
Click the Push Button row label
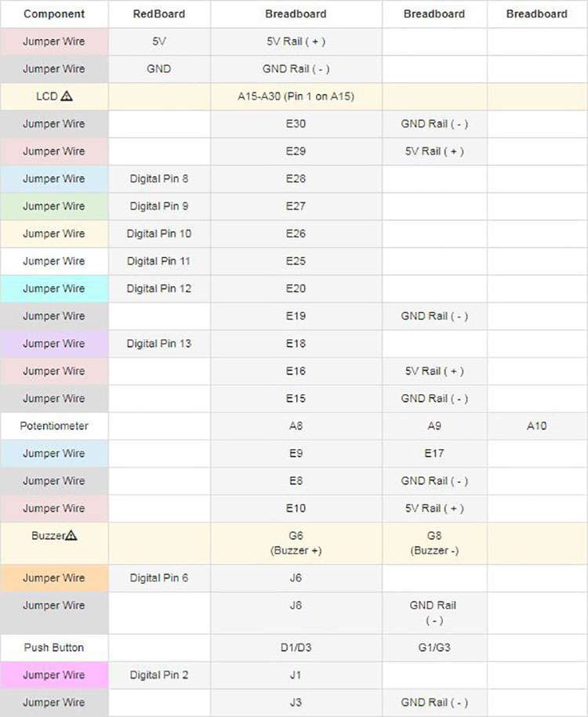[54, 647]
